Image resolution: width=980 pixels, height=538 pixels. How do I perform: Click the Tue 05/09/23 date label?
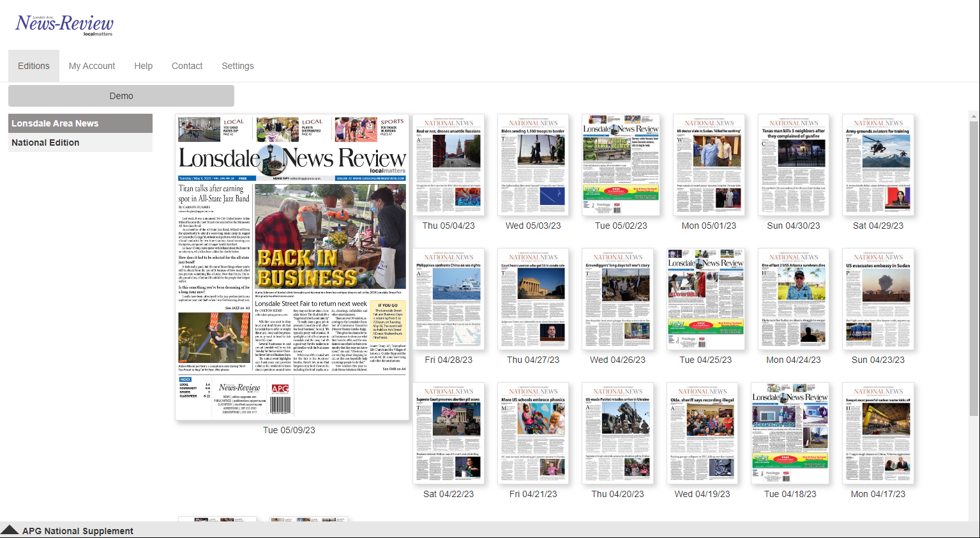coord(289,430)
